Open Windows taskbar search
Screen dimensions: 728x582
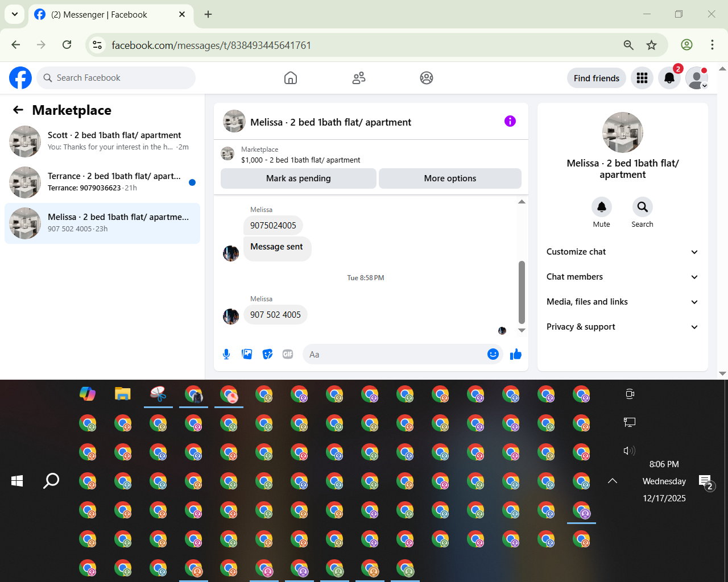[51, 481]
